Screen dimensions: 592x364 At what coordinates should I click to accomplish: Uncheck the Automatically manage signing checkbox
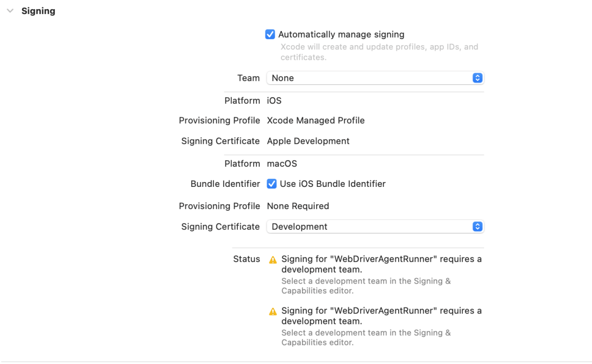pos(270,34)
